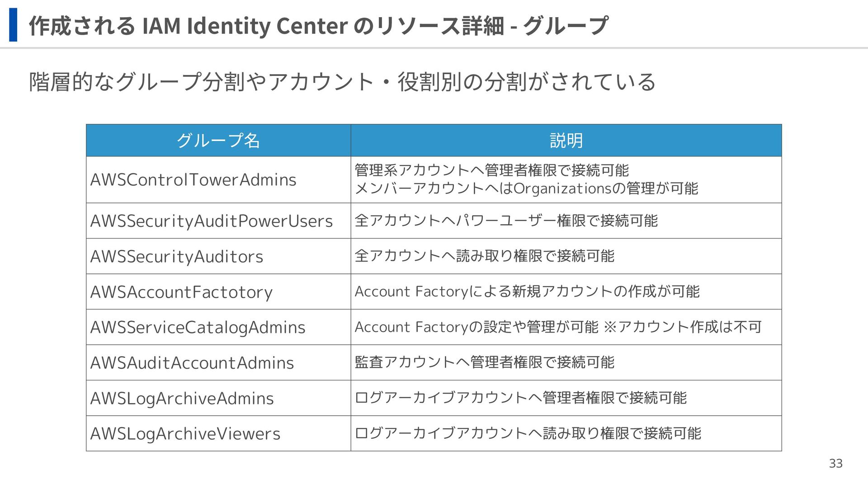The width and height of the screenshot is (868, 488).
Task: Click the page number 33
Action: 835,464
